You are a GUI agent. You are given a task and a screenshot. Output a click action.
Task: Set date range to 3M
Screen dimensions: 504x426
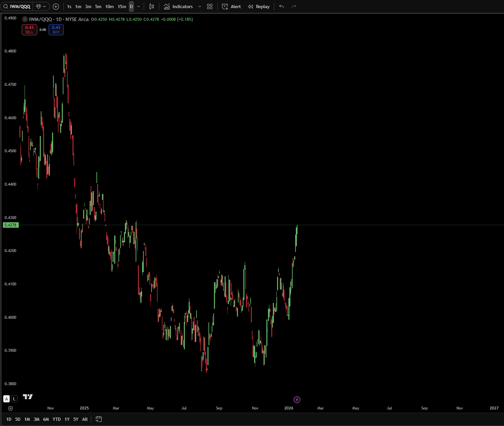[37, 419]
